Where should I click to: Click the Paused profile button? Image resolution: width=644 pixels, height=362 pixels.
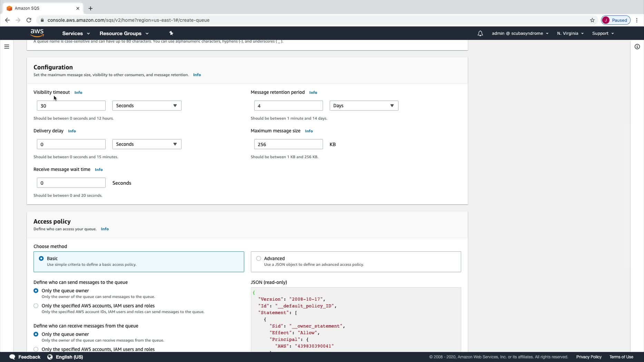click(616, 20)
